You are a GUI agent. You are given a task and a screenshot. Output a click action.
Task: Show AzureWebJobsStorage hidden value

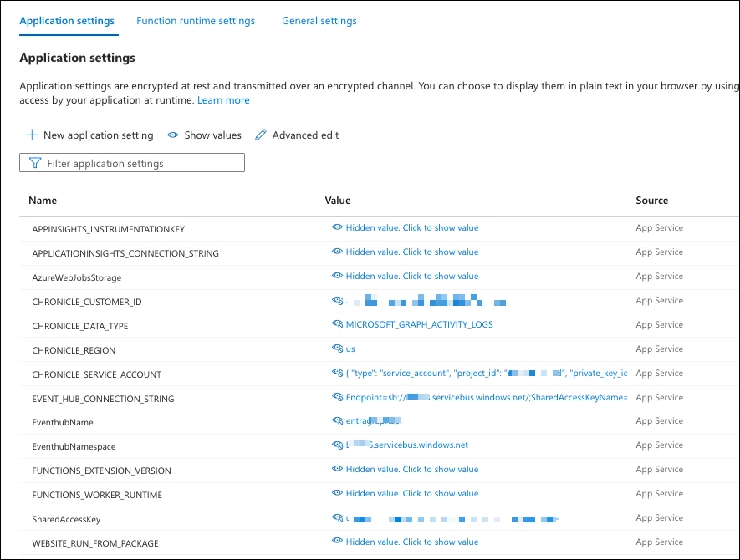pyautogui.click(x=412, y=276)
